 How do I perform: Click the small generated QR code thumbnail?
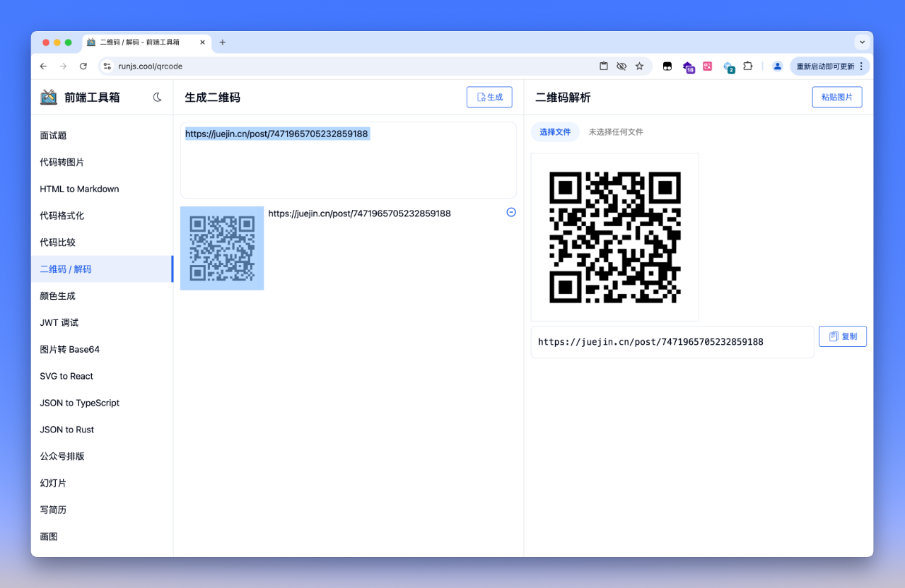pos(222,248)
